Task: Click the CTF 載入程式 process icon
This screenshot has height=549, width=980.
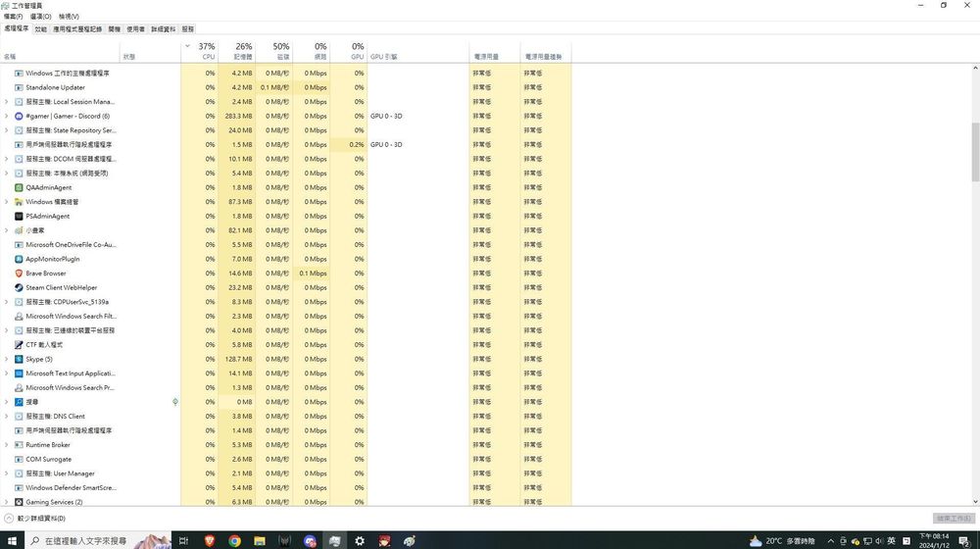Action: (19, 345)
